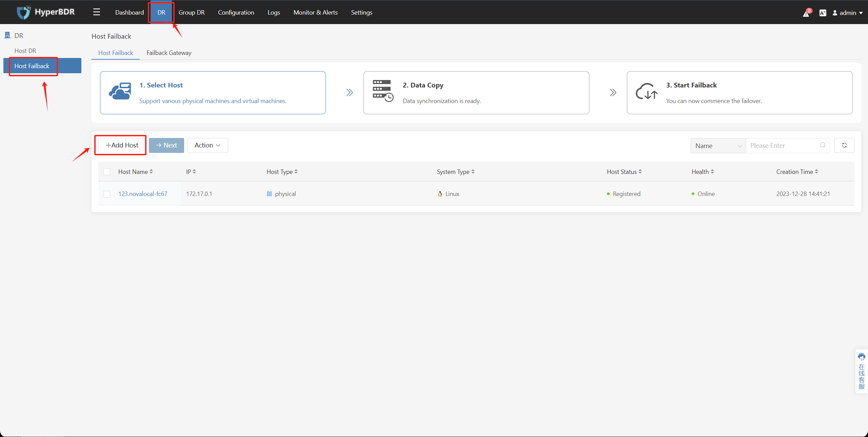This screenshot has width=868, height=437.
Task: Open the Action dropdown
Action: [207, 145]
